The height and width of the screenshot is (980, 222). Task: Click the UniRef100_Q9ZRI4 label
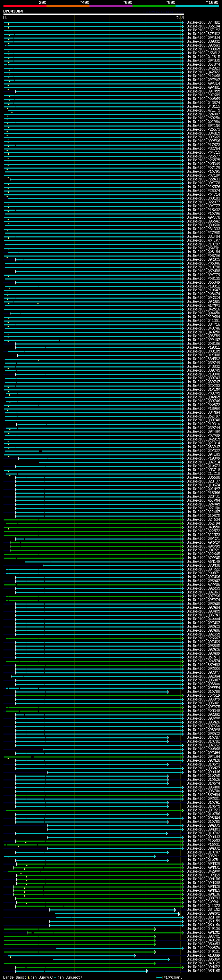[x=203, y=462]
